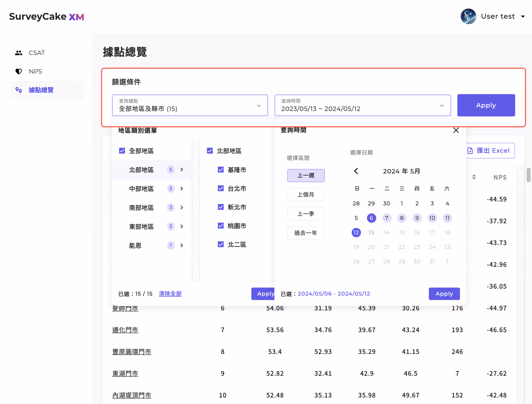
Task: Toggle the 全部地區 checkbox
Action: 122,151
